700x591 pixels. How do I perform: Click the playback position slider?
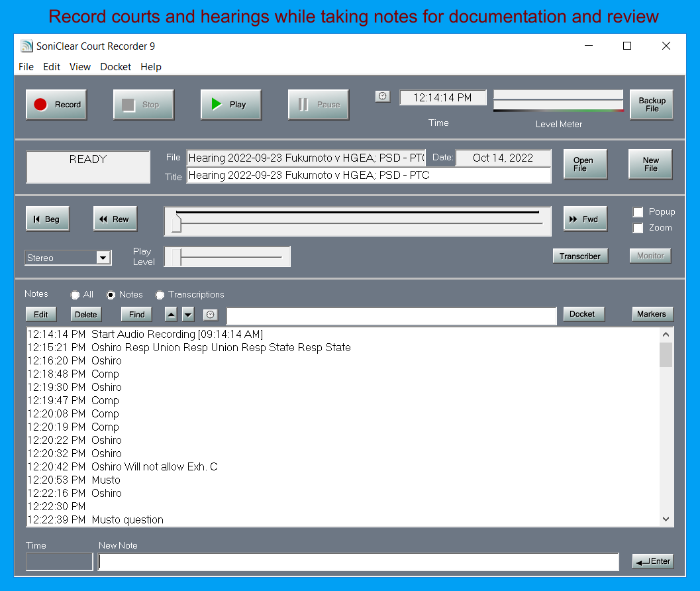coord(358,221)
